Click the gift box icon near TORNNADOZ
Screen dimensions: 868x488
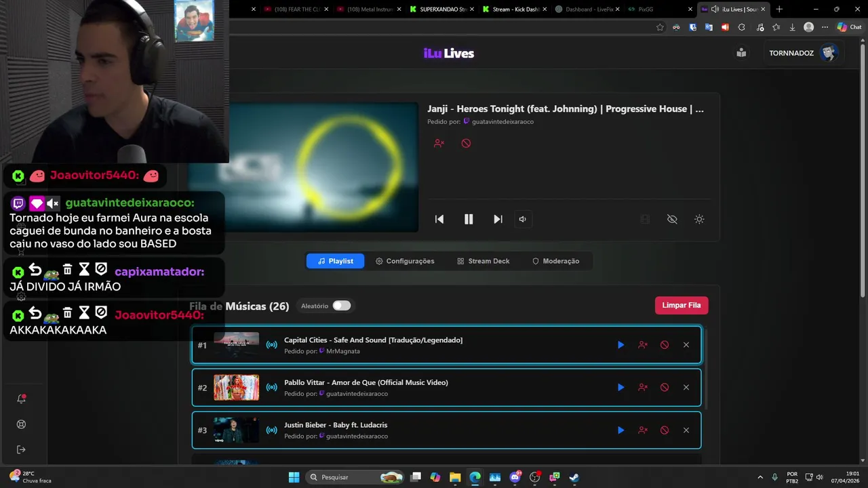point(741,53)
